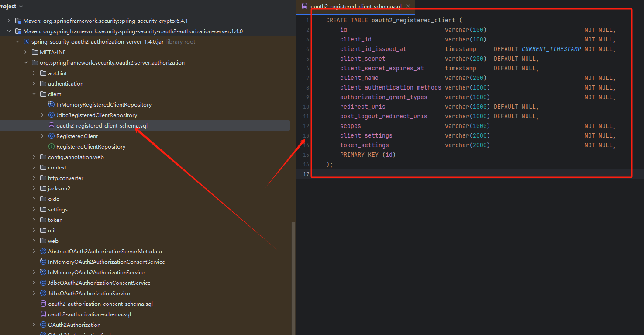Viewport: 644px width, 335px height.
Task: Expand JdbcRegisteredClientRepository class node
Action: tap(42, 115)
